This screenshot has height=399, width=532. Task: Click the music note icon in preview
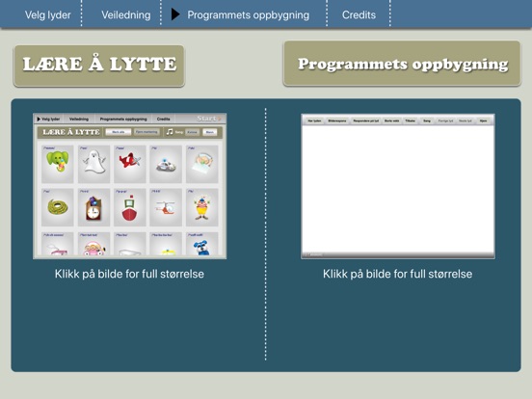pos(170,132)
